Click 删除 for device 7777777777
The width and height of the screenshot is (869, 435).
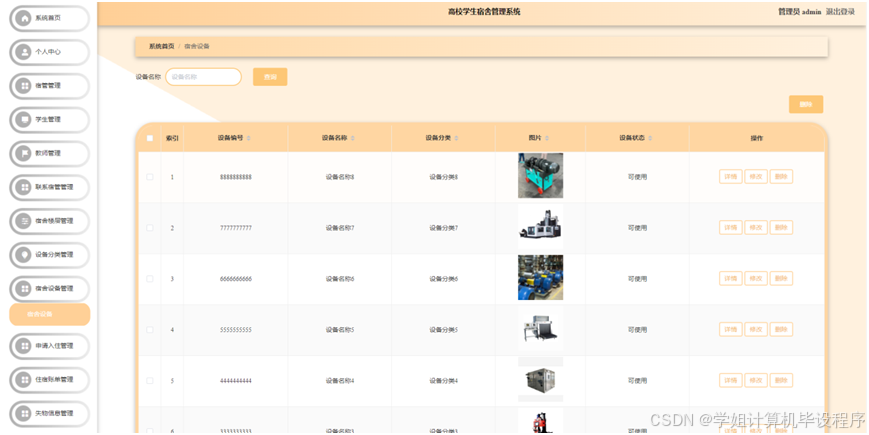pos(781,228)
